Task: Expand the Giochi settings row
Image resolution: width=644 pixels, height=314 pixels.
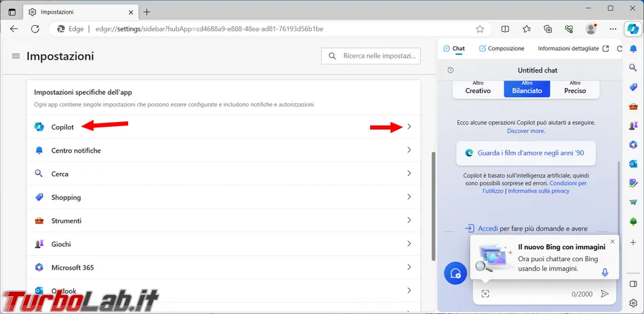Action: (x=224, y=244)
